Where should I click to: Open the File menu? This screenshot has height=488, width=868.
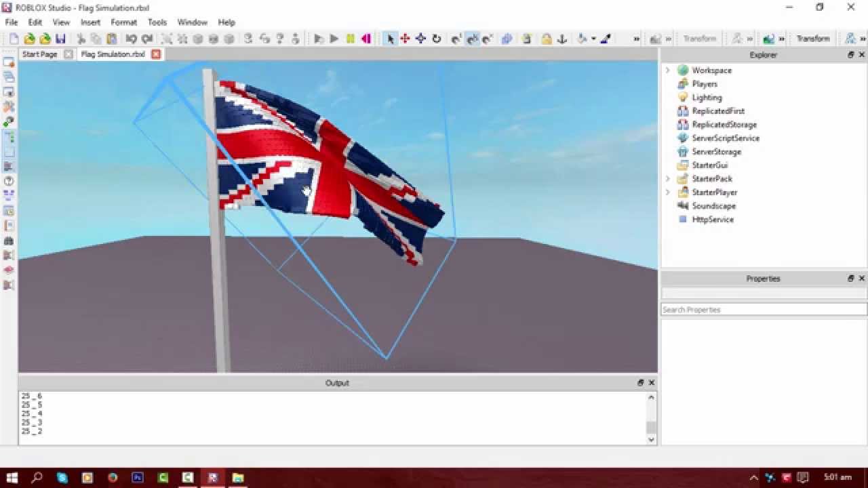tap(12, 22)
